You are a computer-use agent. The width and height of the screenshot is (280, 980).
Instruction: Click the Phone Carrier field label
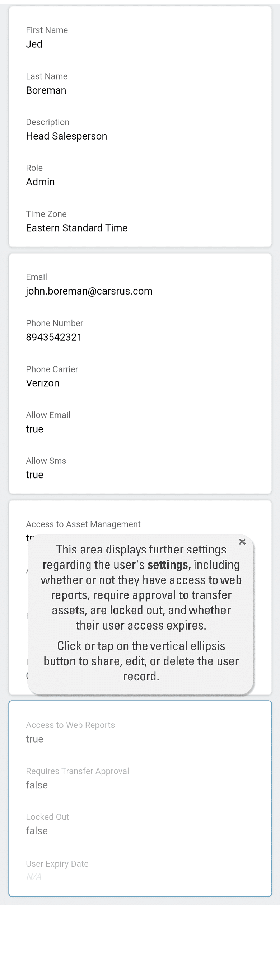coord(52,369)
